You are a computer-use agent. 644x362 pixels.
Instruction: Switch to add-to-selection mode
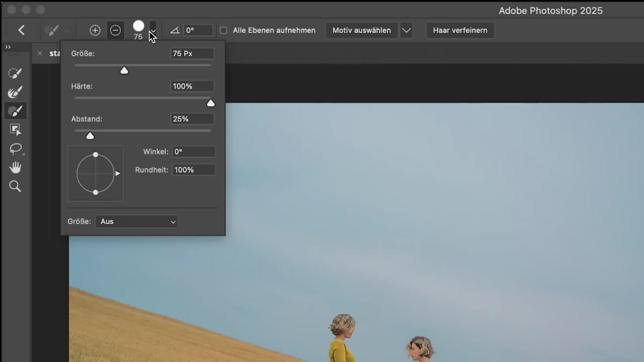click(x=95, y=30)
